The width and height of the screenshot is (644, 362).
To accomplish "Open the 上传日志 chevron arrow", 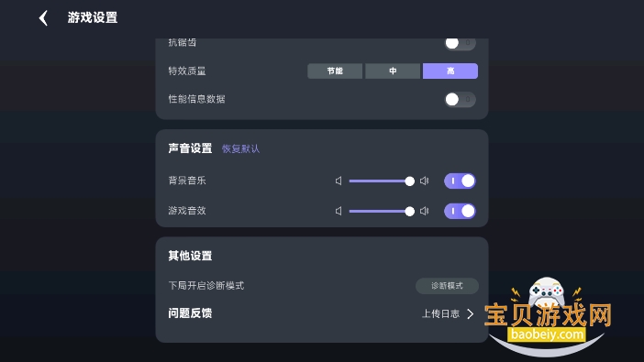I will click(471, 314).
